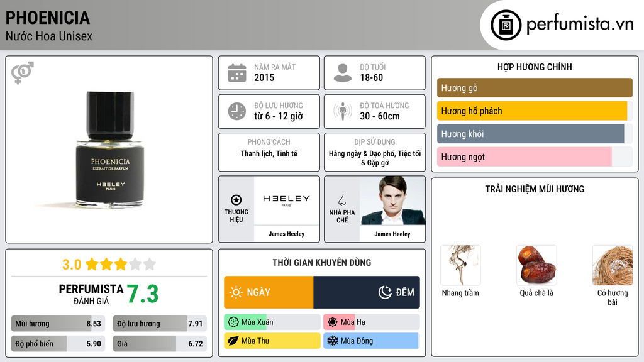Viewport: 644px width, 362px height.
Task: Click the Giá 6.72 score bar
Action: point(160,344)
